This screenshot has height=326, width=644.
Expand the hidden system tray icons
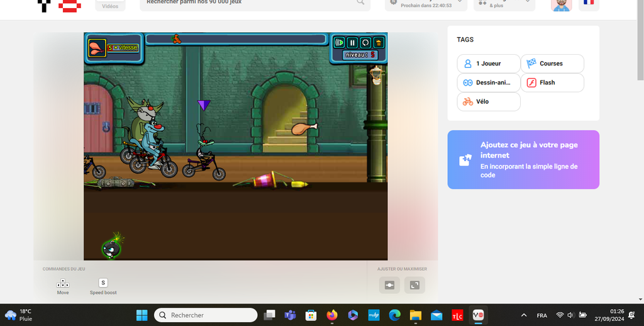tap(524, 315)
